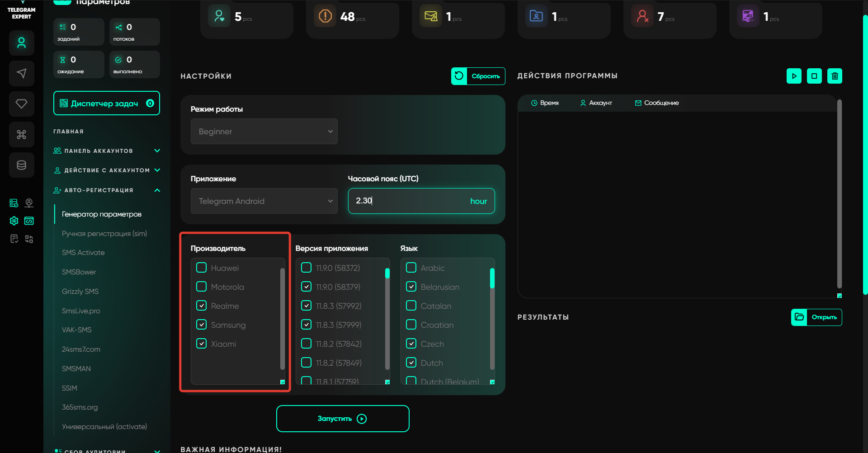Click the stop square icon in program actions
Viewport: 868px width, 453px height.
coord(814,76)
